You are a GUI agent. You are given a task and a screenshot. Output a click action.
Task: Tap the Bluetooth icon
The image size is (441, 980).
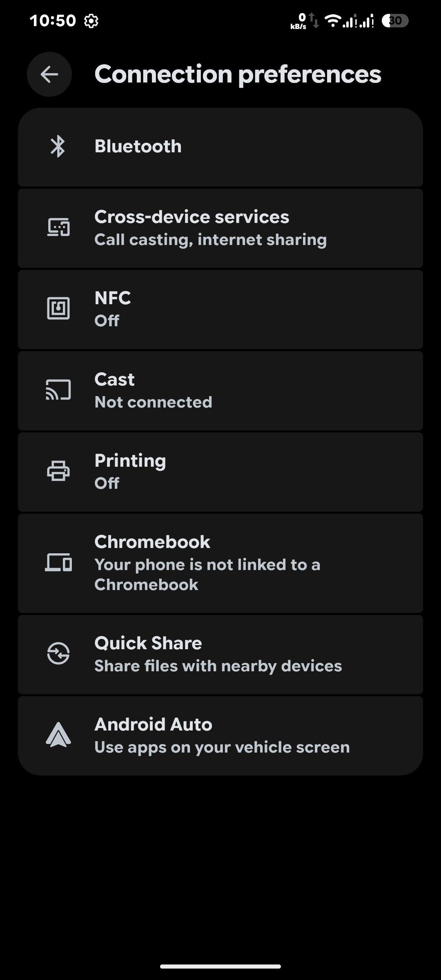(x=58, y=146)
